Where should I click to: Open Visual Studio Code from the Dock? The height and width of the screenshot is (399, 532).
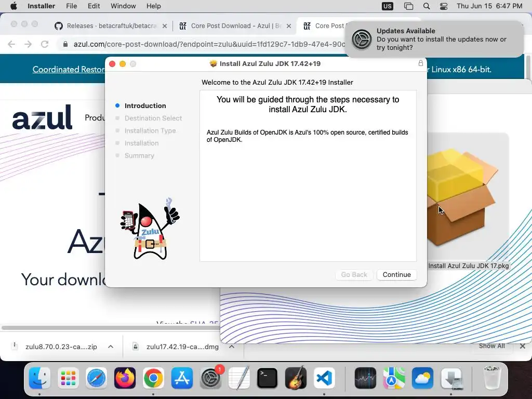click(x=324, y=378)
